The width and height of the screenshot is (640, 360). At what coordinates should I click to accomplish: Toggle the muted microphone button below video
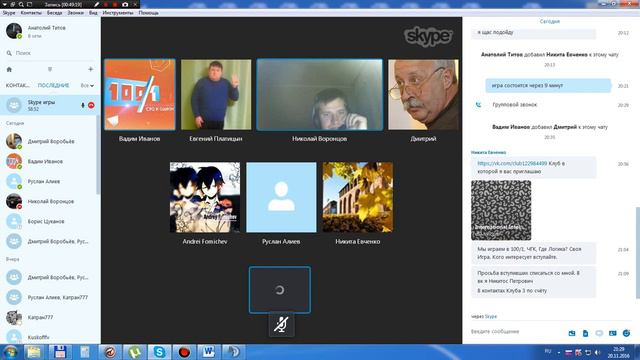coord(281,325)
